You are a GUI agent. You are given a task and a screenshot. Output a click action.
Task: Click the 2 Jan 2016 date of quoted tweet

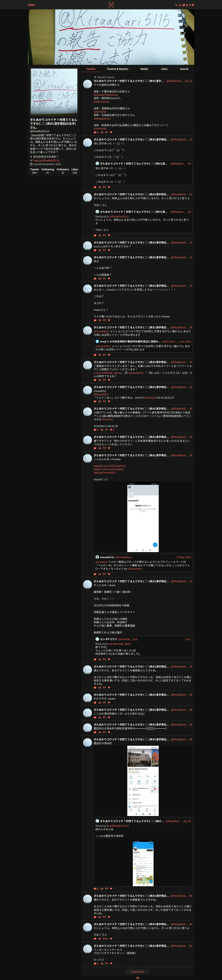click(x=185, y=341)
